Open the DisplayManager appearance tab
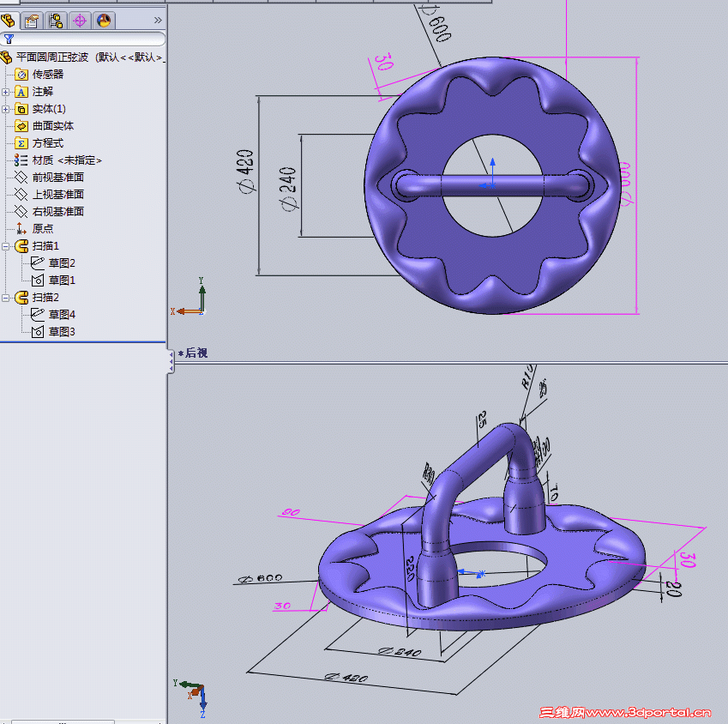728x724 pixels. (104, 21)
